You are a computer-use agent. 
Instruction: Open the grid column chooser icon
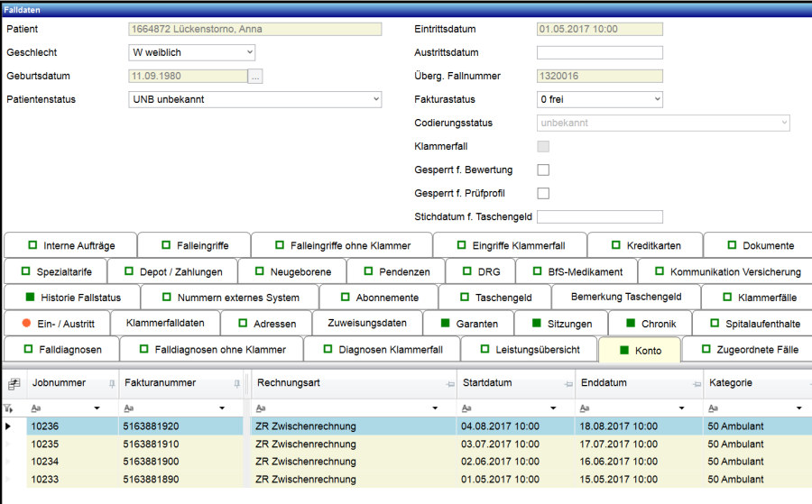coord(14,384)
